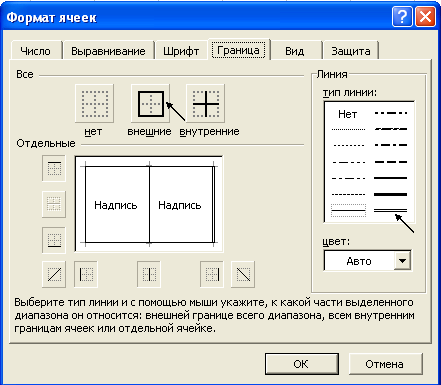Select the medium solid line style
Screen dimensions: 441x385
pos(391,178)
